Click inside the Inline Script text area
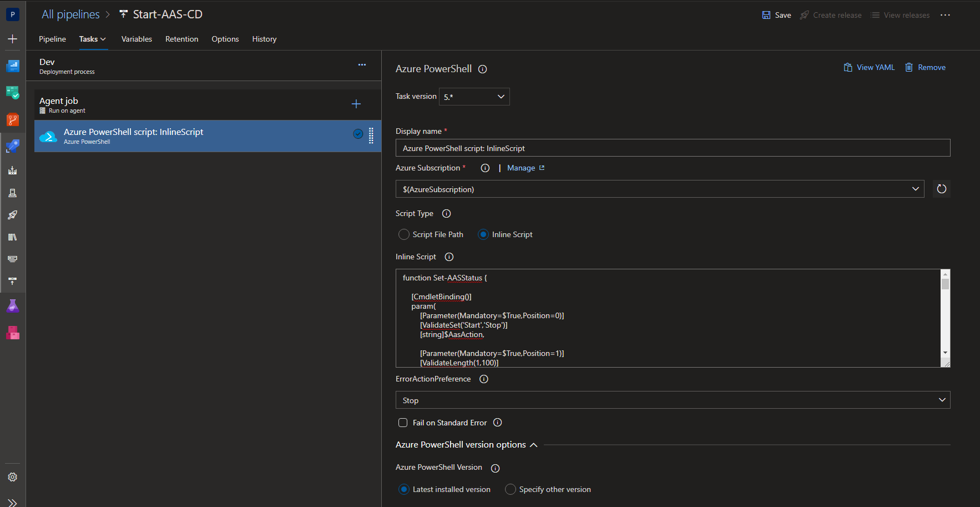 point(668,318)
